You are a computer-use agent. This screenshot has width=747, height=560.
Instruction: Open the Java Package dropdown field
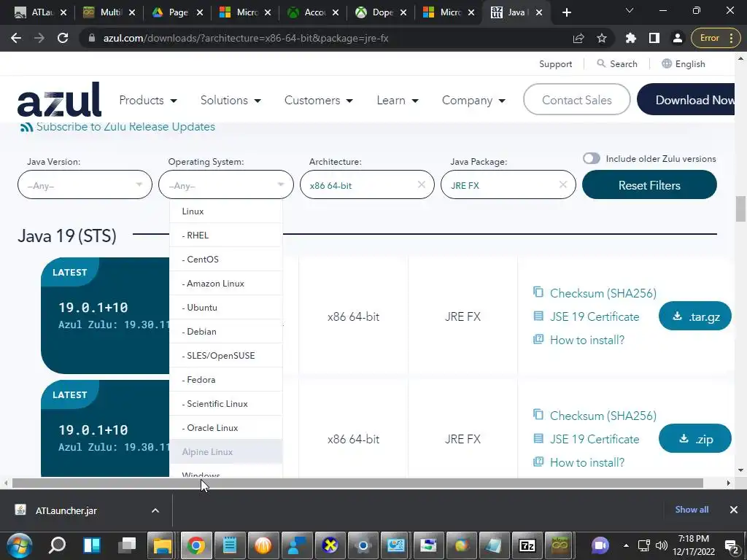[x=508, y=184]
